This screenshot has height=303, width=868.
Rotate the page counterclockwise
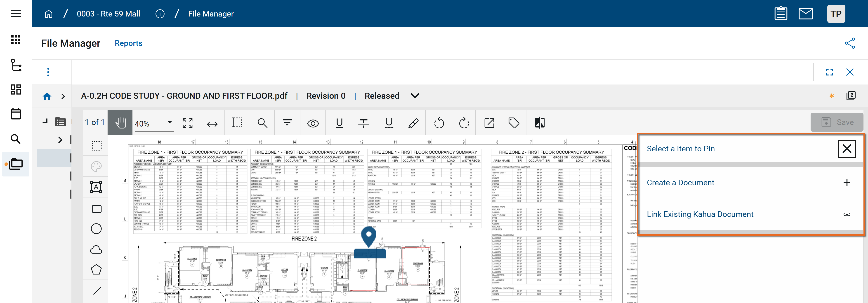(439, 123)
